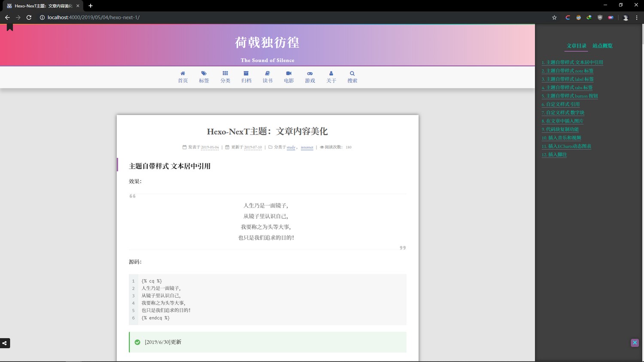Jump to 5. 主题自带样式 button 按钮
The height and width of the screenshot is (362, 644).
[x=570, y=96]
